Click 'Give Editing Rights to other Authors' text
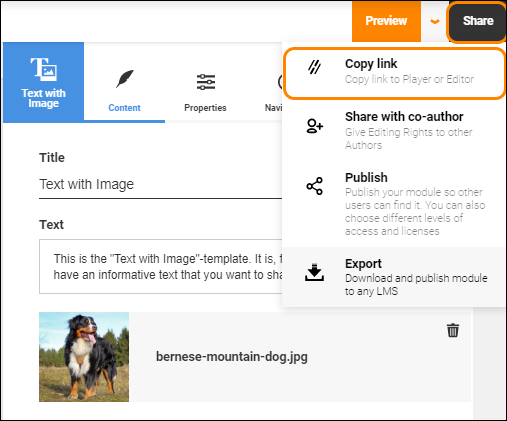The height and width of the screenshot is (421, 507). [x=409, y=139]
